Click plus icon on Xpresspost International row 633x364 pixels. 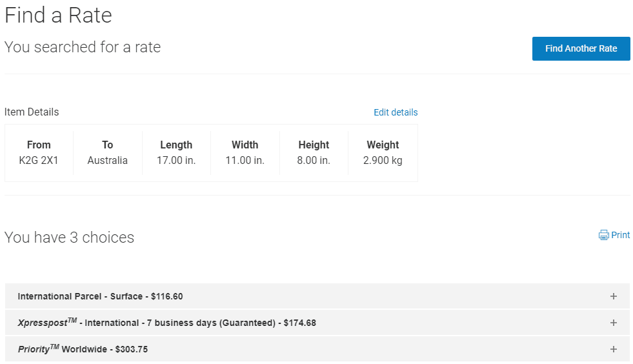pyautogui.click(x=613, y=323)
